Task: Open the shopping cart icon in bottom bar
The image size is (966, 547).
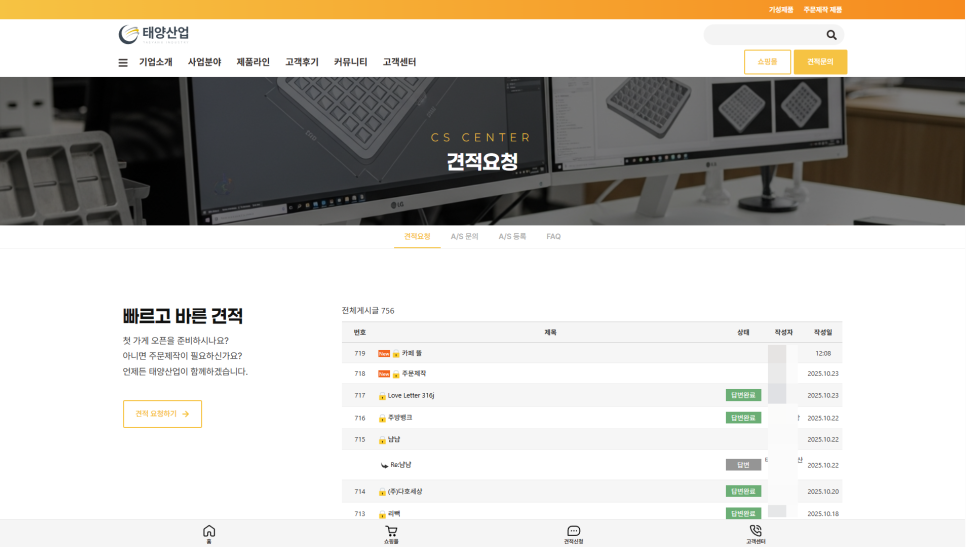Action: point(391,531)
